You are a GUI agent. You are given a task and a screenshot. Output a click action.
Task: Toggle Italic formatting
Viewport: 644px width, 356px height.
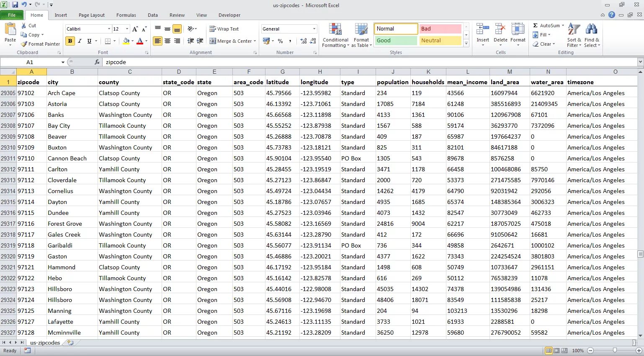pos(80,41)
